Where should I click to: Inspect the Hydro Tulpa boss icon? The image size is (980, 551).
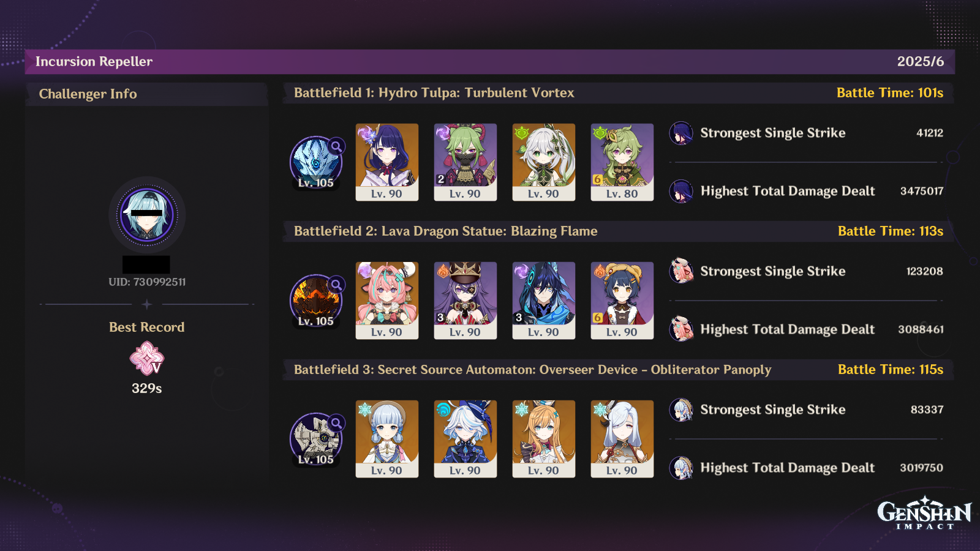pyautogui.click(x=316, y=162)
